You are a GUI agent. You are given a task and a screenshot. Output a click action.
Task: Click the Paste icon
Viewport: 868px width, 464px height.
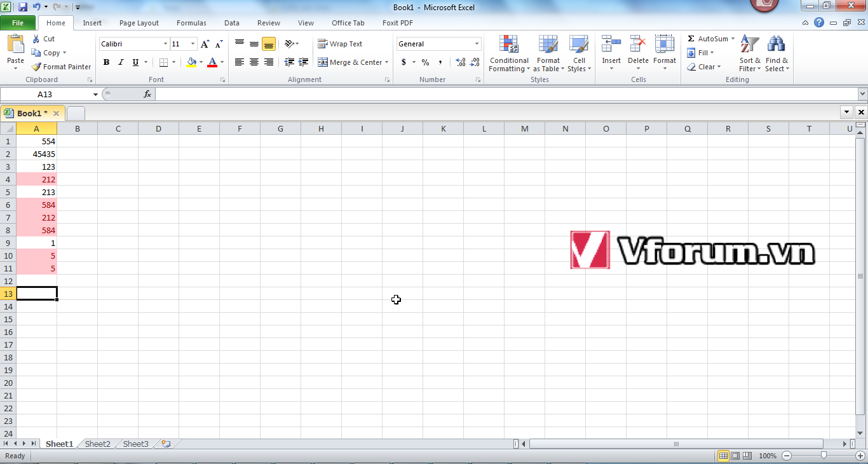click(x=15, y=44)
